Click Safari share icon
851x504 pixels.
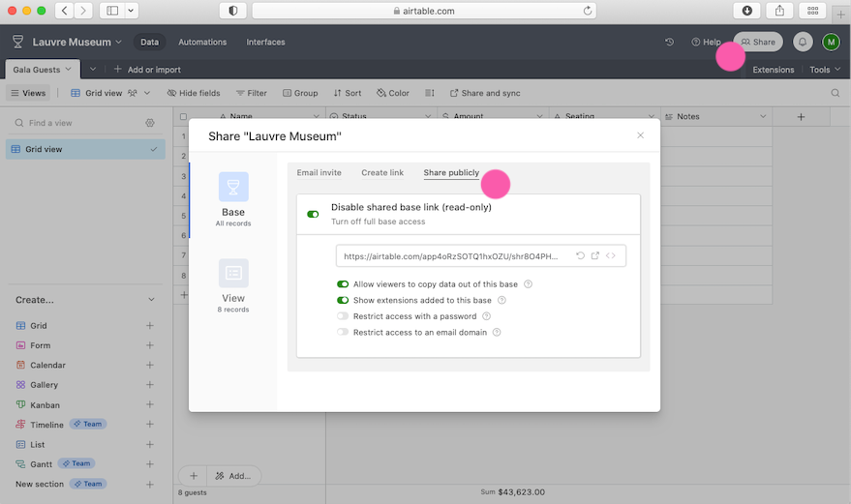(780, 11)
